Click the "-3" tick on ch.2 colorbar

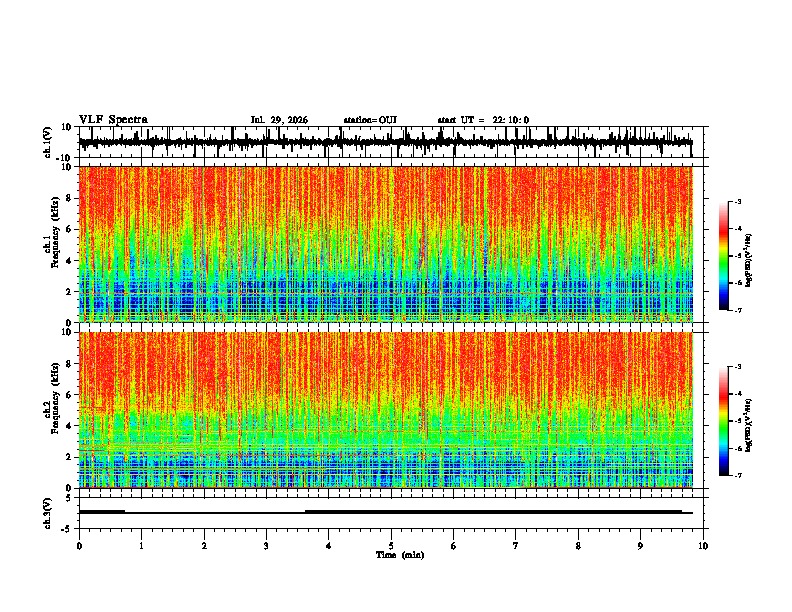pyautogui.click(x=737, y=367)
